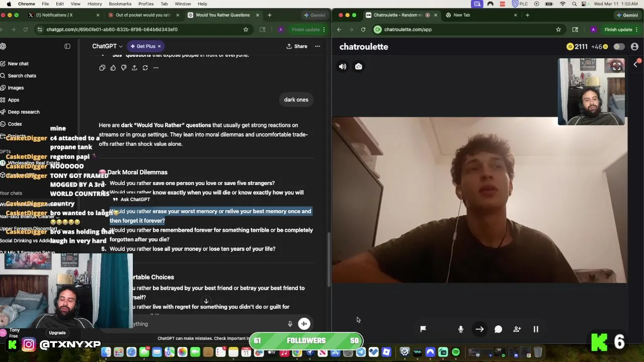Open the ChatGPT model dropdown
Image resolution: width=644 pixels, height=362 pixels.
107,46
